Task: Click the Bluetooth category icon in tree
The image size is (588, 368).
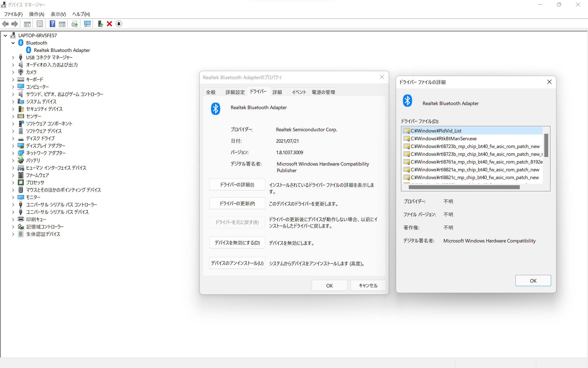Action: [x=21, y=43]
